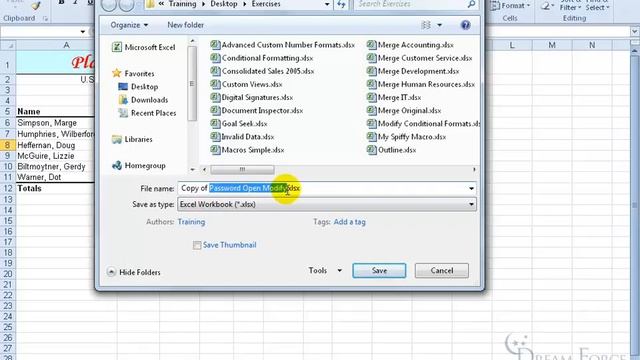Screen dimensions: 640x360
Task: Click Exercises in the address breadcrumb
Action: point(266,4)
